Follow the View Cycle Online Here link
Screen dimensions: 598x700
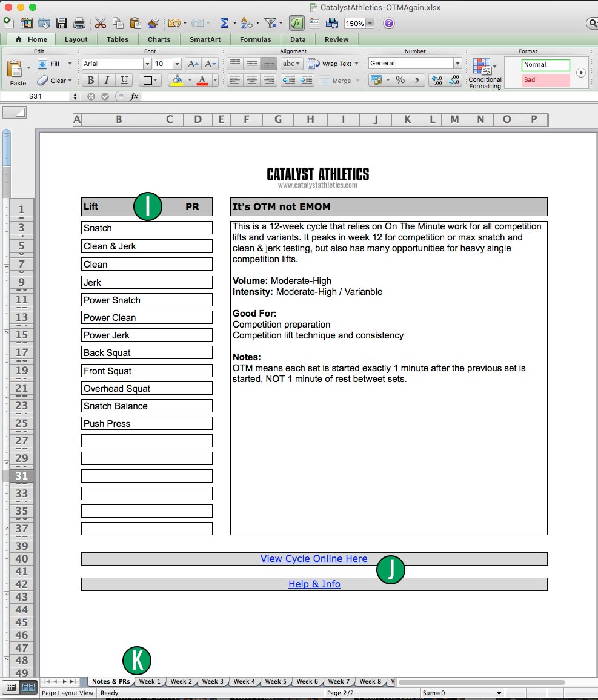314,558
